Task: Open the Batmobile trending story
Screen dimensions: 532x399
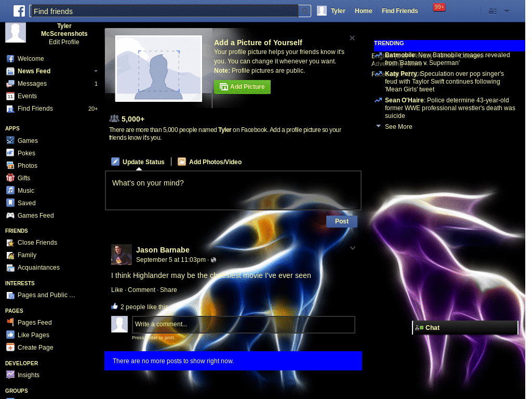Action: point(447,59)
